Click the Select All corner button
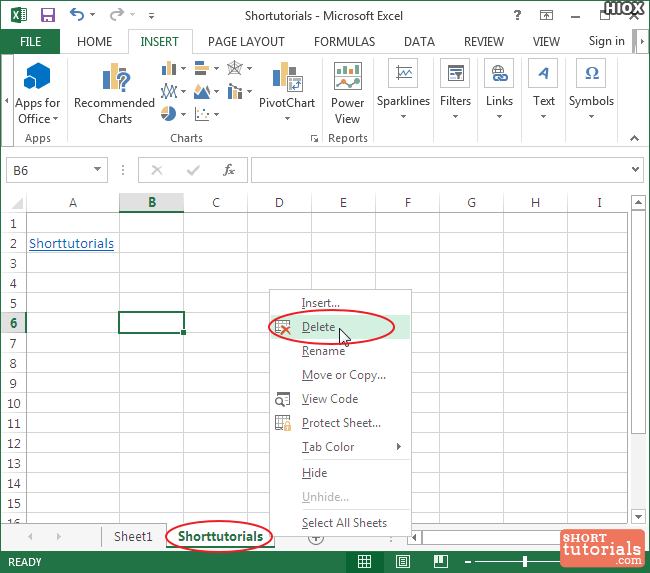This screenshot has width=650, height=573. tap(17, 203)
